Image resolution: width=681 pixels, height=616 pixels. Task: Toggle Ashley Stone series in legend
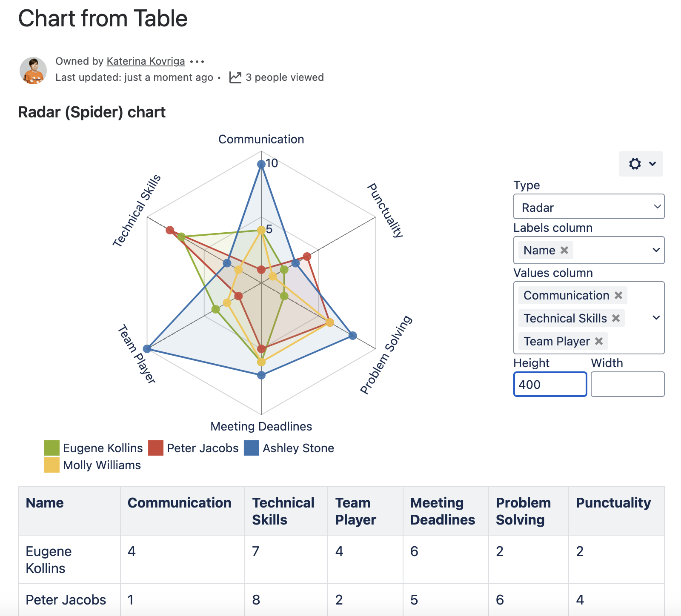coord(298,448)
